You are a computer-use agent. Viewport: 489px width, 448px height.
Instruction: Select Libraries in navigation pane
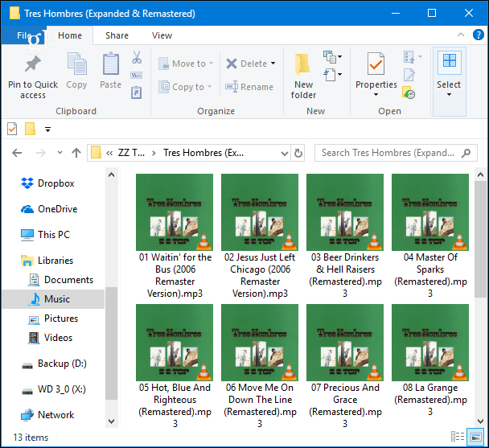click(47, 261)
